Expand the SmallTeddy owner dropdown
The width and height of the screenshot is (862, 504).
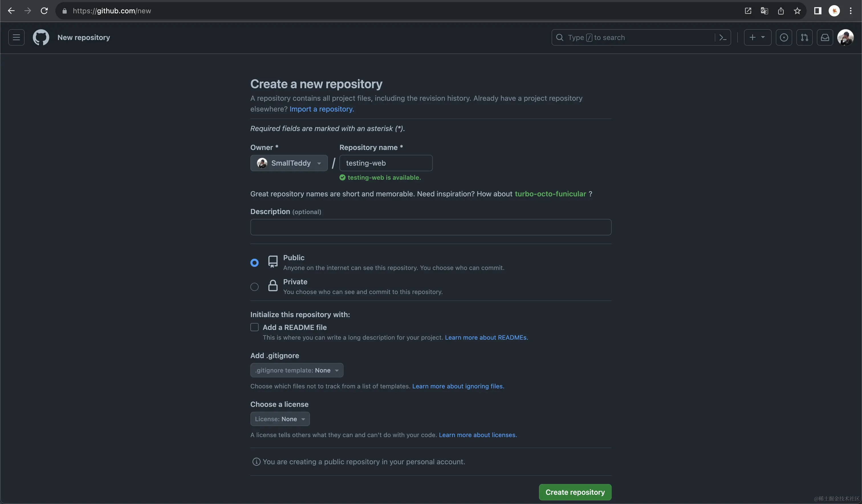coord(289,163)
